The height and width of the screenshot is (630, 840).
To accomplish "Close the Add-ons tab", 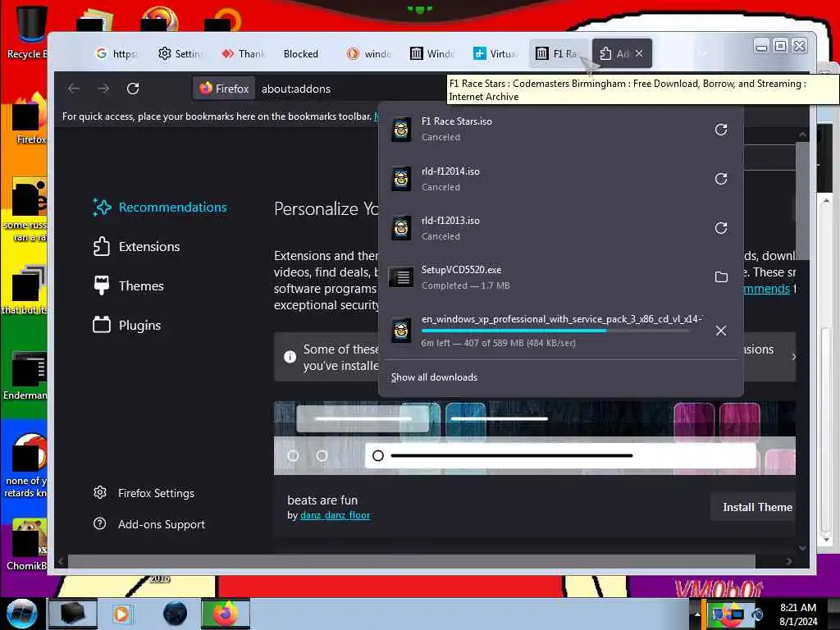I will click(639, 53).
